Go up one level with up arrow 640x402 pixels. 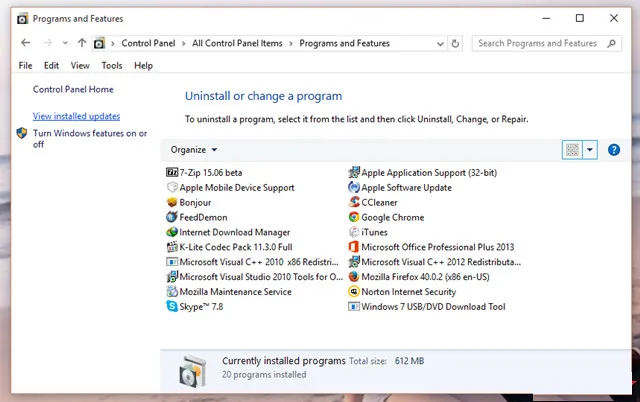82,43
